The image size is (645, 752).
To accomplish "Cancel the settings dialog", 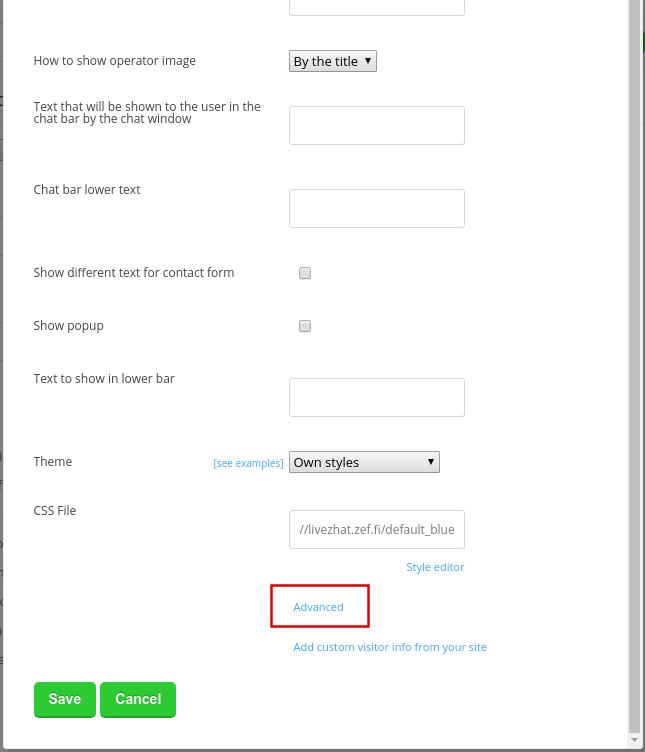I will point(138,699).
